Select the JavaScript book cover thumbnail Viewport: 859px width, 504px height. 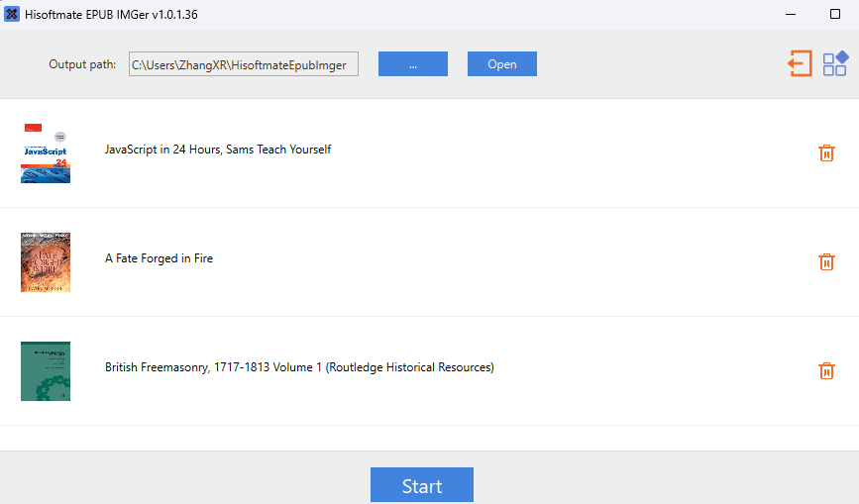[x=46, y=153]
